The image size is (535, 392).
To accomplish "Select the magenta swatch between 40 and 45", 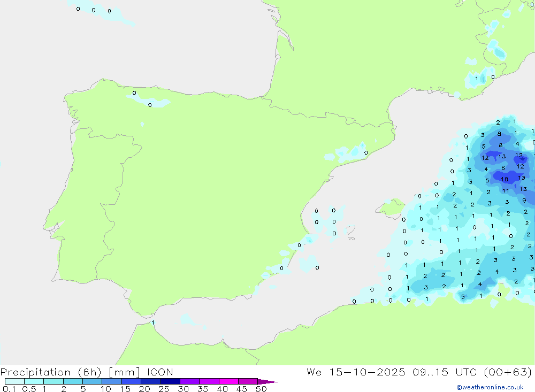I will click(228, 381).
